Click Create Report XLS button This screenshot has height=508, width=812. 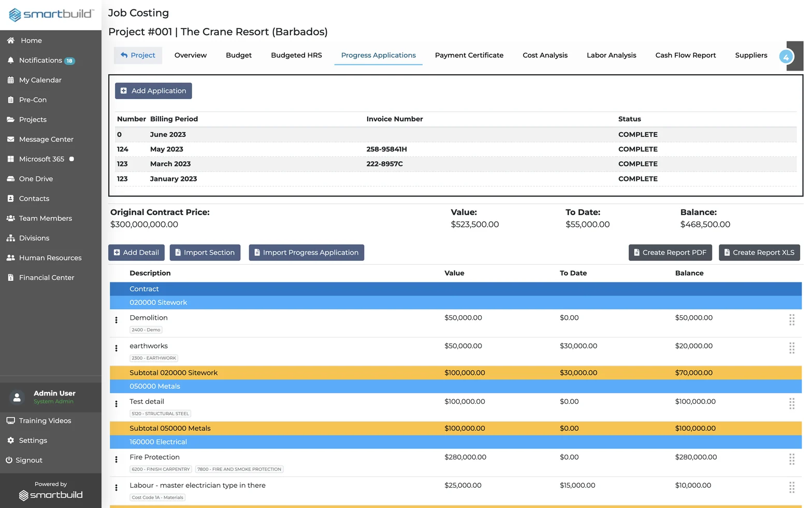[760, 252]
